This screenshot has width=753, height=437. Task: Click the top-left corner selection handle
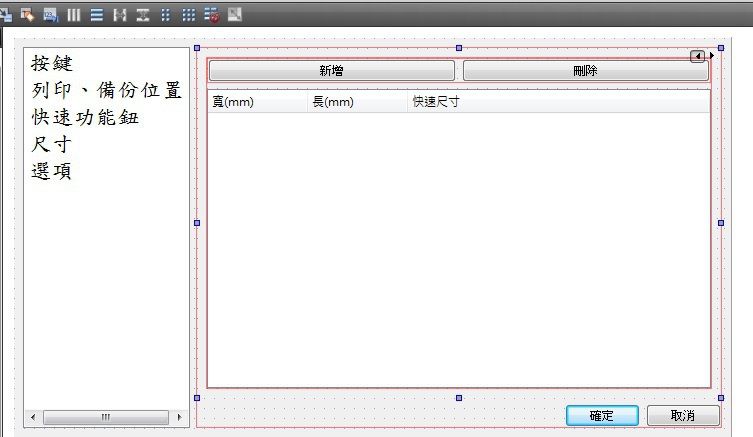pyautogui.click(x=197, y=48)
